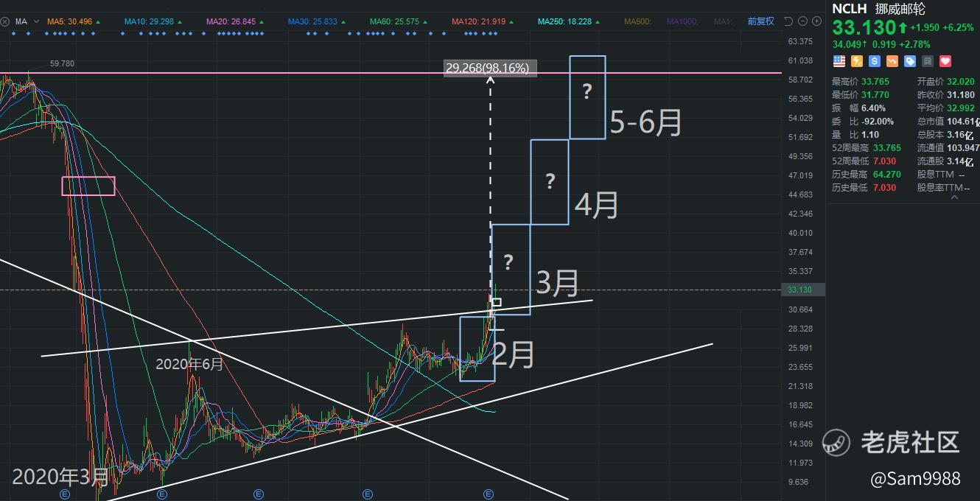Zoom out the chart with minus icon
Screen dimensions: 980x501
click(x=802, y=21)
